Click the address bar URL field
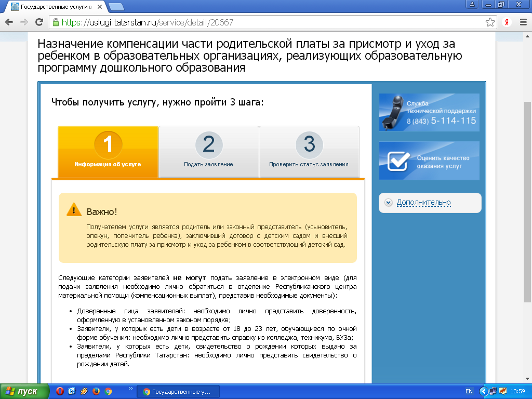532x399 pixels. click(260, 22)
